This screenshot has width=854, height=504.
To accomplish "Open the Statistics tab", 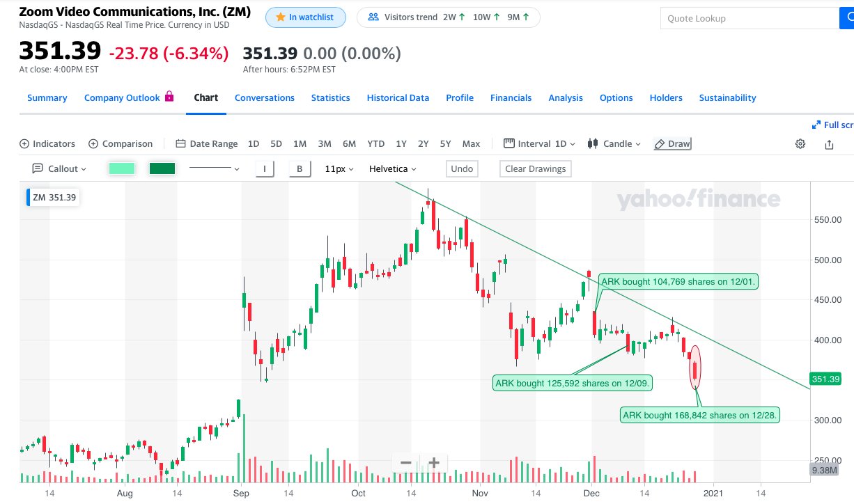I will [331, 98].
